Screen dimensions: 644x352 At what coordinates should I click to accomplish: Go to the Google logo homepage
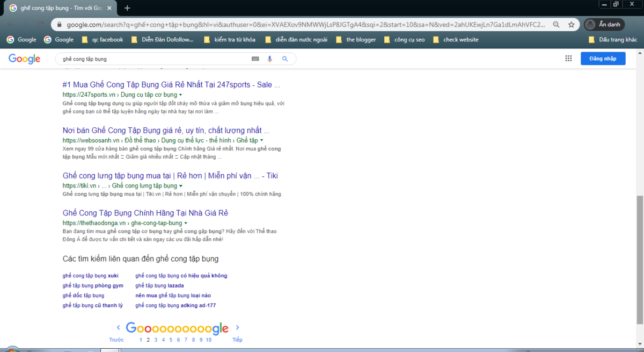coord(24,59)
